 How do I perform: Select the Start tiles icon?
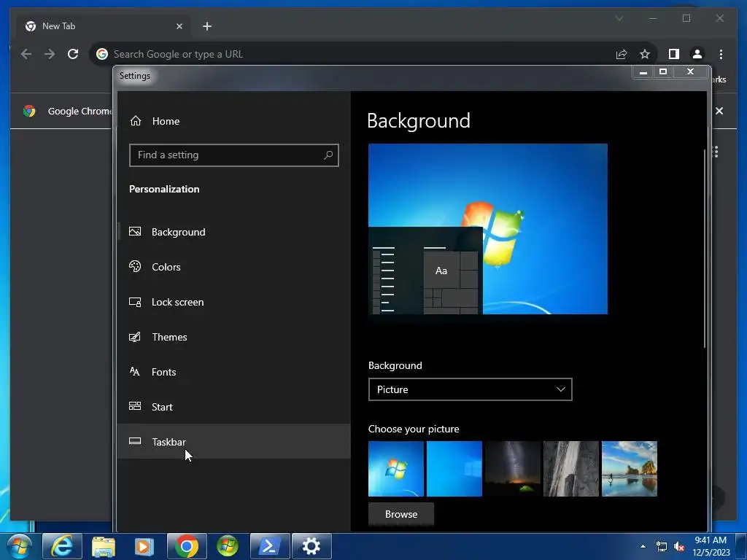tap(135, 405)
